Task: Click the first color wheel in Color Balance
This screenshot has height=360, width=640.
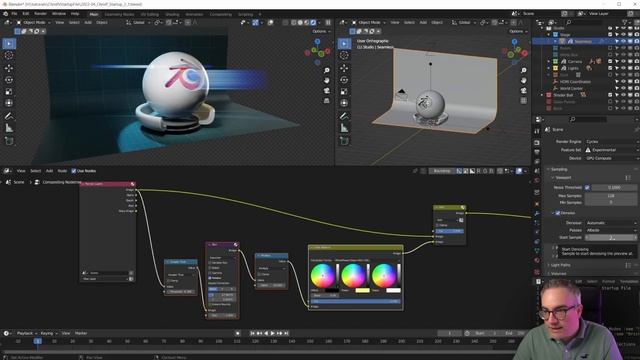Action: (x=322, y=276)
